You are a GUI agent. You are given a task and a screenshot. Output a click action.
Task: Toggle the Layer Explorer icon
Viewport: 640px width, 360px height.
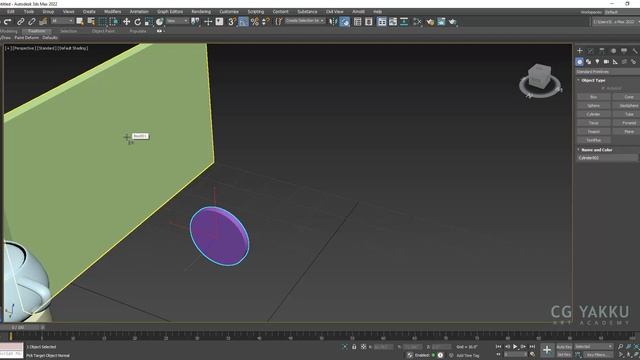coord(369,22)
